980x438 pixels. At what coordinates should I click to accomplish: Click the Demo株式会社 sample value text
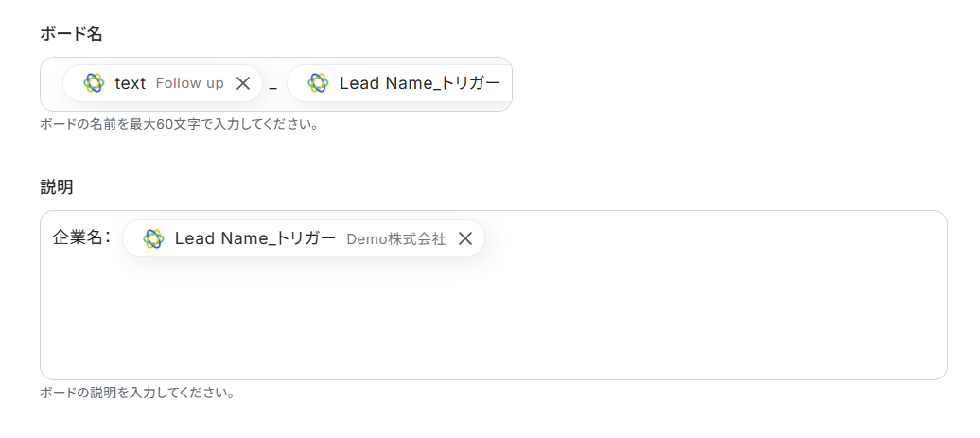click(395, 238)
